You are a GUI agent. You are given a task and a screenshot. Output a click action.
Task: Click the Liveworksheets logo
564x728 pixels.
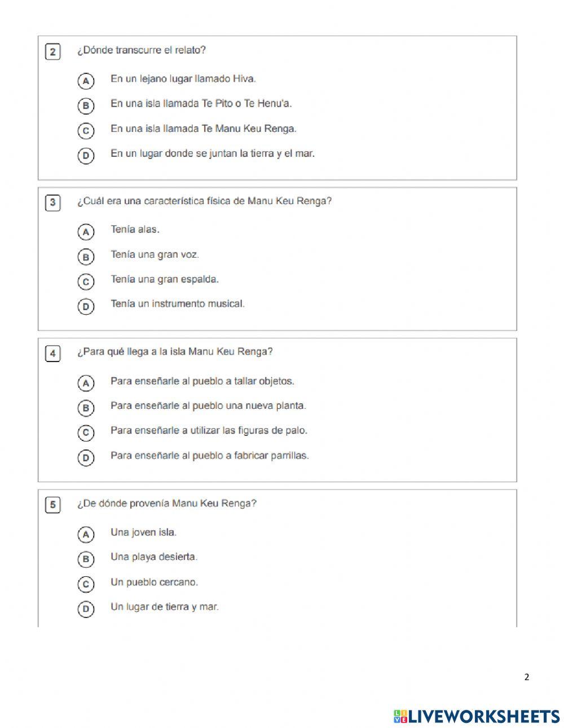pos(476,716)
